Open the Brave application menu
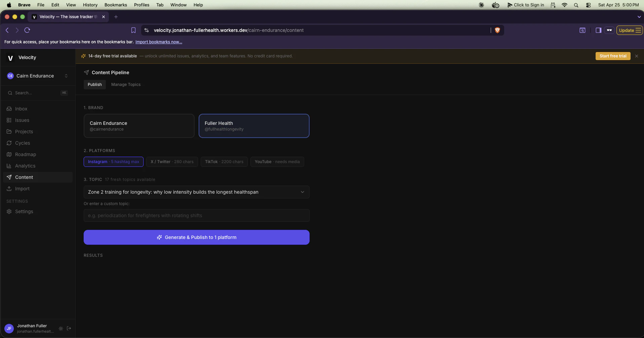644x338 pixels. tap(24, 5)
